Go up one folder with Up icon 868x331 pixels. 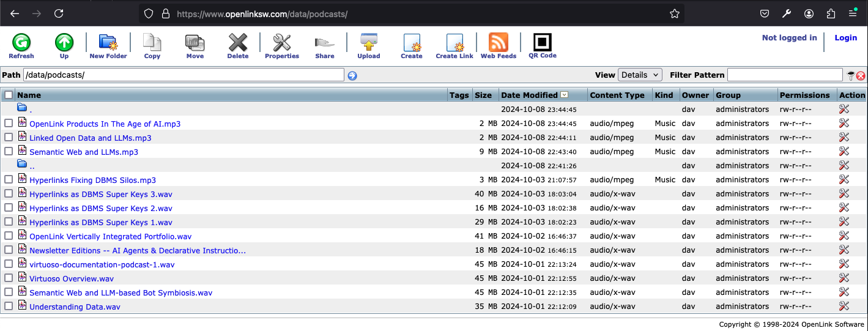point(64,42)
